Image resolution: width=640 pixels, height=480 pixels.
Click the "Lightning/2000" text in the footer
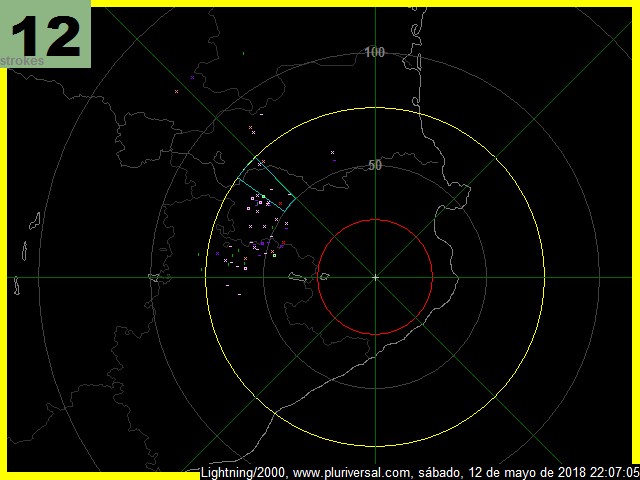coord(245,473)
